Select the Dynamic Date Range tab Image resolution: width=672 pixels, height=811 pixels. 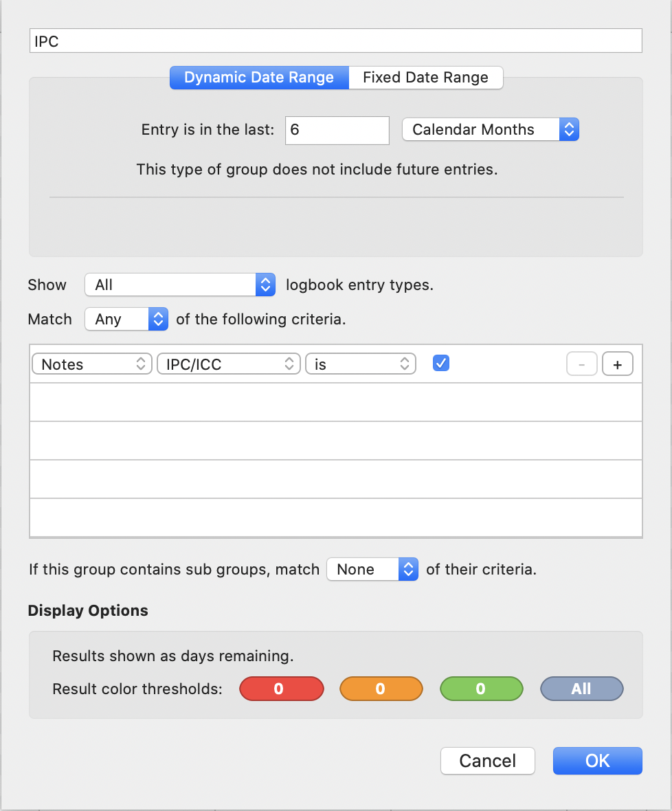[259, 78]
